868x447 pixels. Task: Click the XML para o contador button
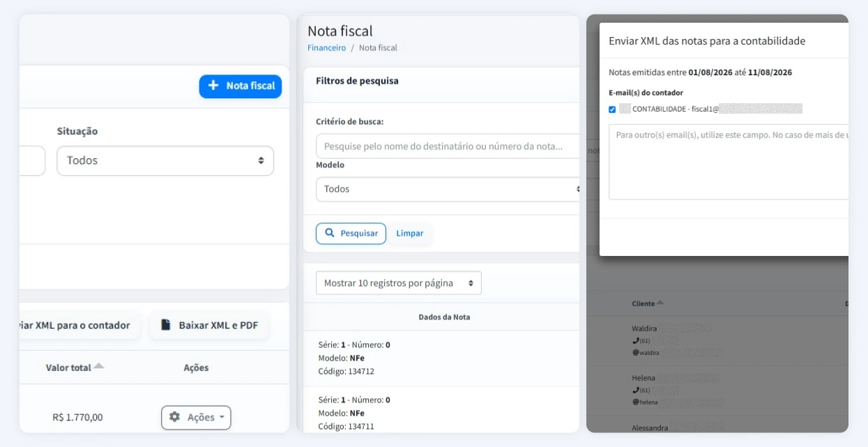coord(79,325)
